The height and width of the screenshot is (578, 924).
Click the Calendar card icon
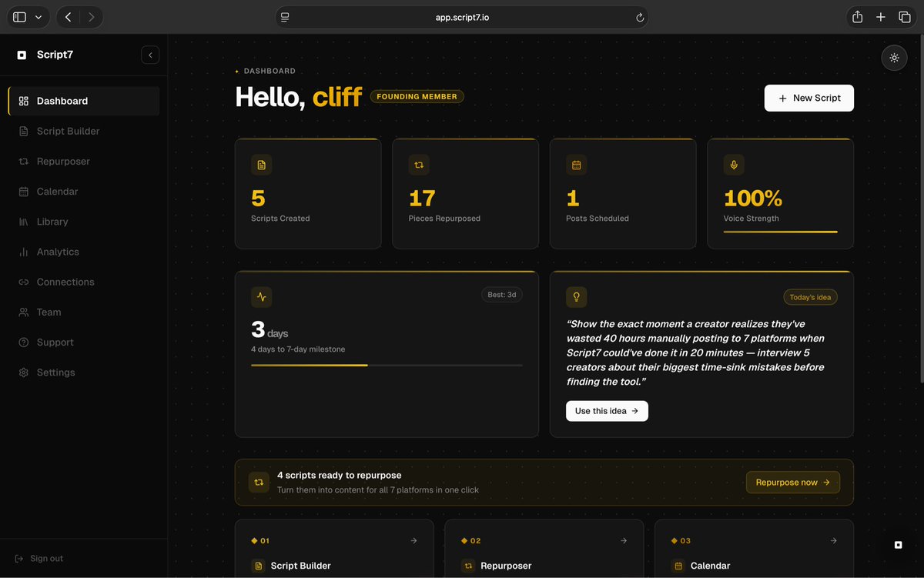pos(678,566)
